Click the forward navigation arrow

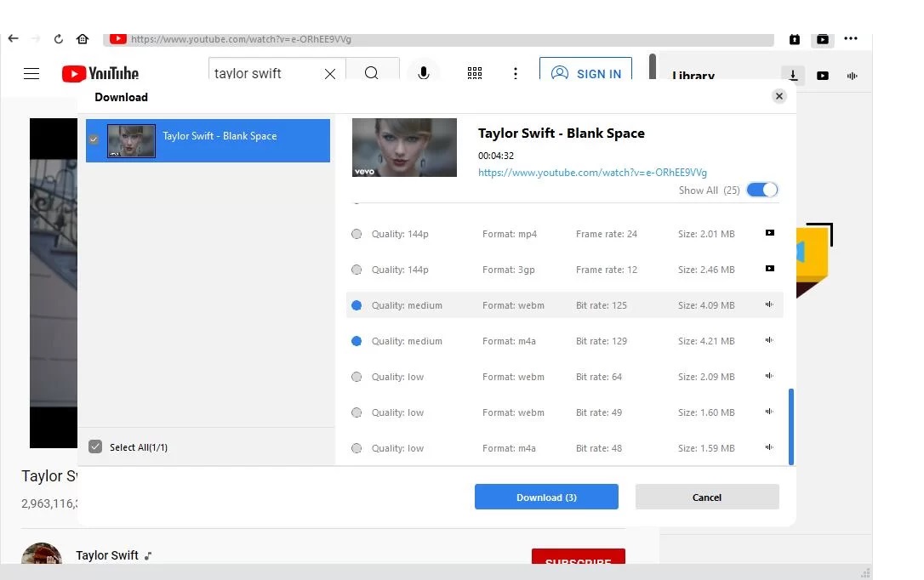tap(36, 39)
